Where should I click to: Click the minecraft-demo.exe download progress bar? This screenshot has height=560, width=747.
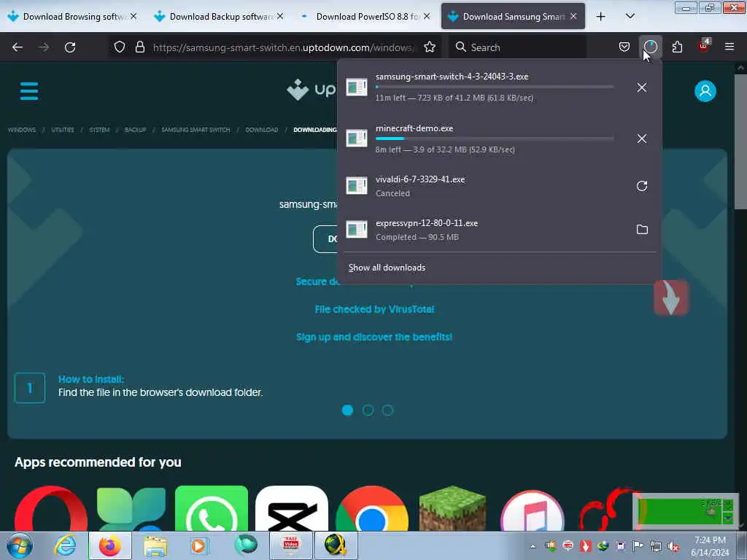[495, 138]
